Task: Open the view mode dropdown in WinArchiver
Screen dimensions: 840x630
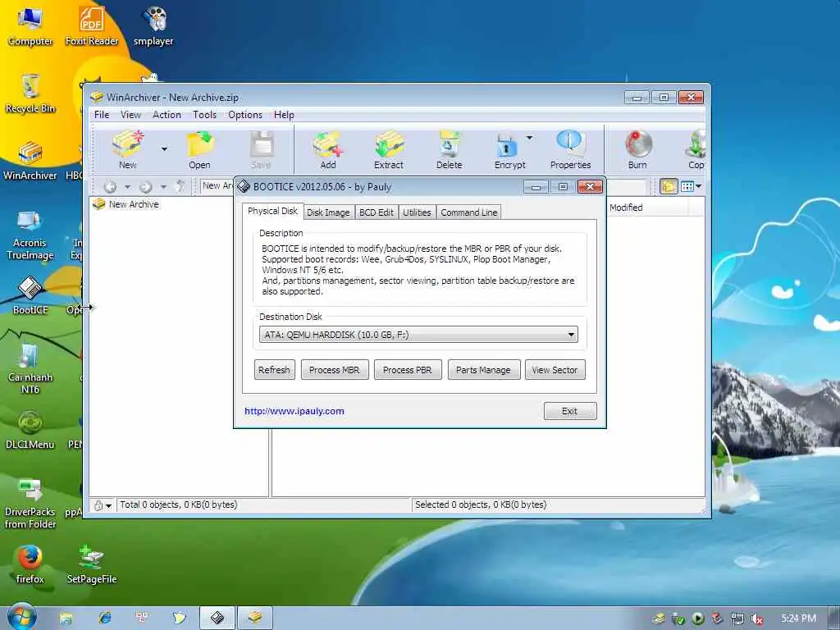Action: point(699,186)
